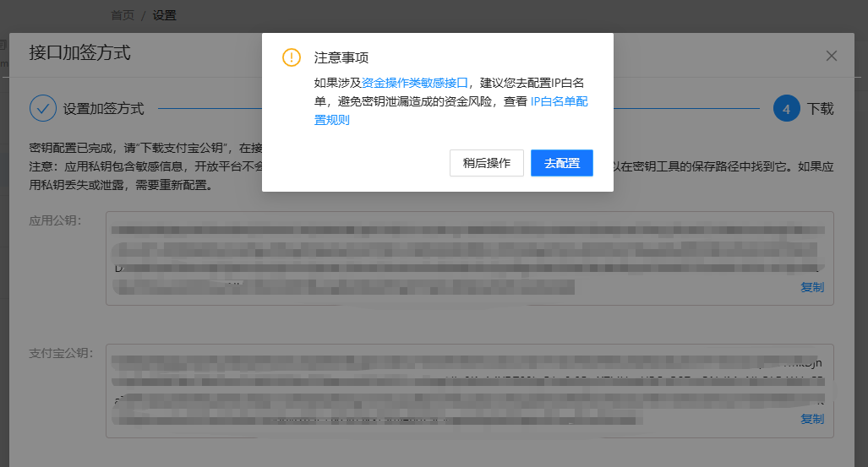Click the 设置加签方式 step label

103,109
